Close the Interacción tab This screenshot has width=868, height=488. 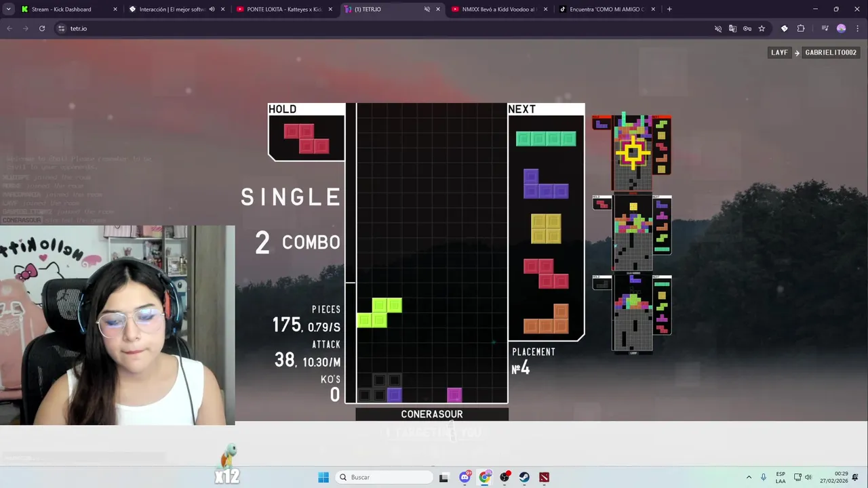pos(222,9)
